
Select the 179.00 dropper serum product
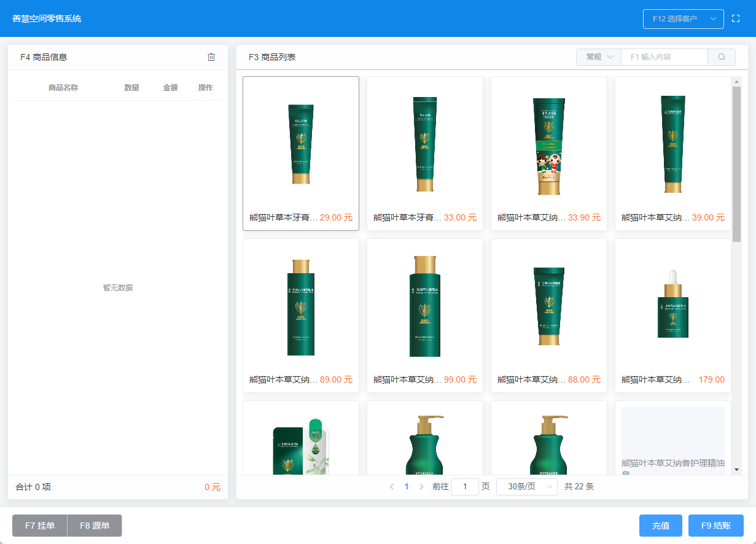click(x=673, y=316)
